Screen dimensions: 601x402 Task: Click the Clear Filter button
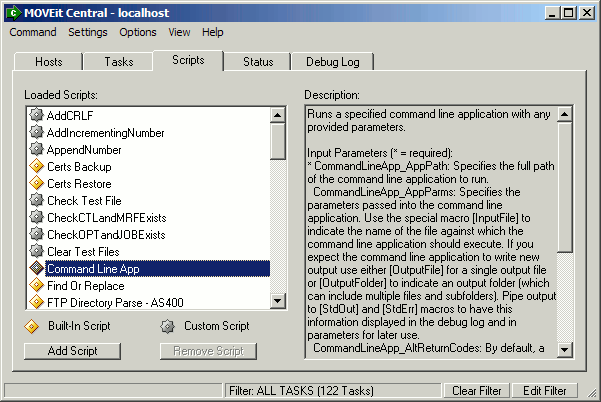tap(476, 391)
